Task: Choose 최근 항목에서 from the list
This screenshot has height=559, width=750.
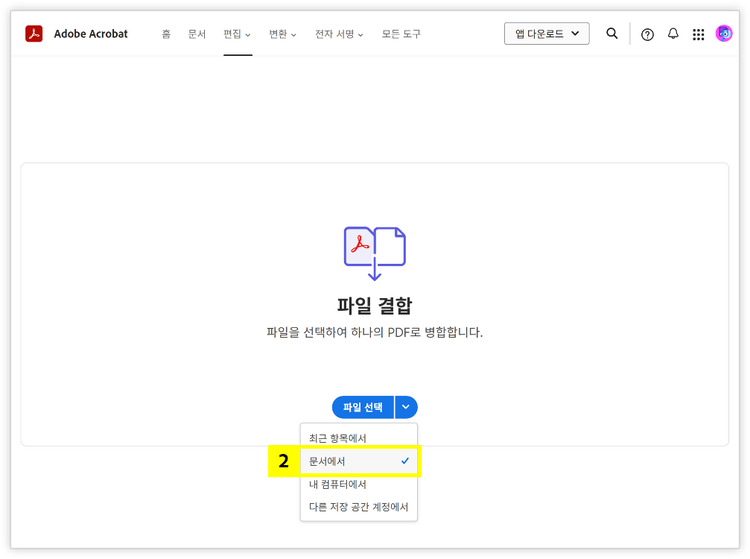Action: [359, 438]
